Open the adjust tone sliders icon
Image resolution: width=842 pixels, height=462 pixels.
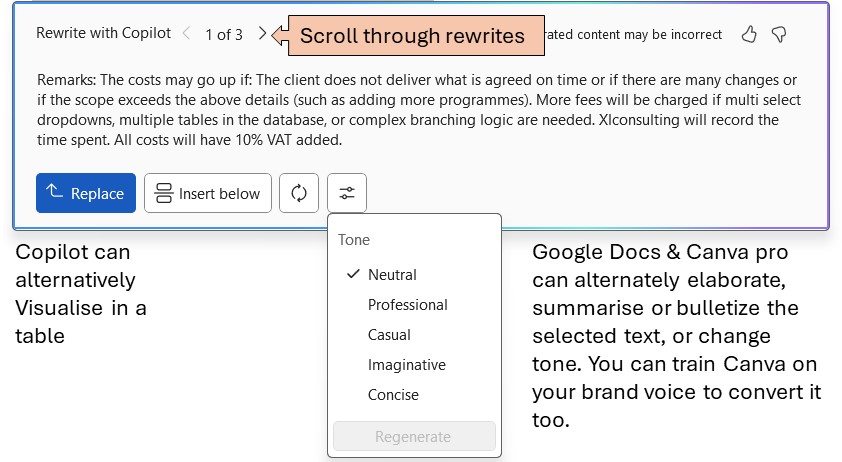pos(347,193)
